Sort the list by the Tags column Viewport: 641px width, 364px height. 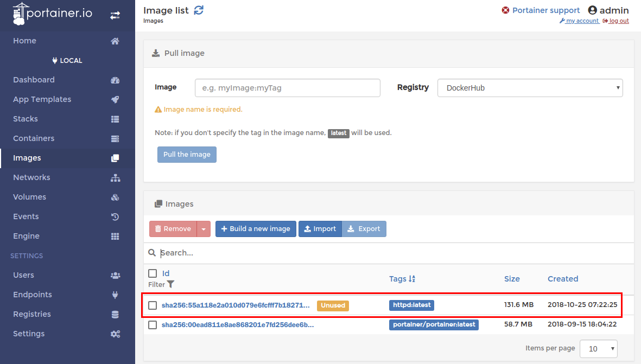pos(402,279)
